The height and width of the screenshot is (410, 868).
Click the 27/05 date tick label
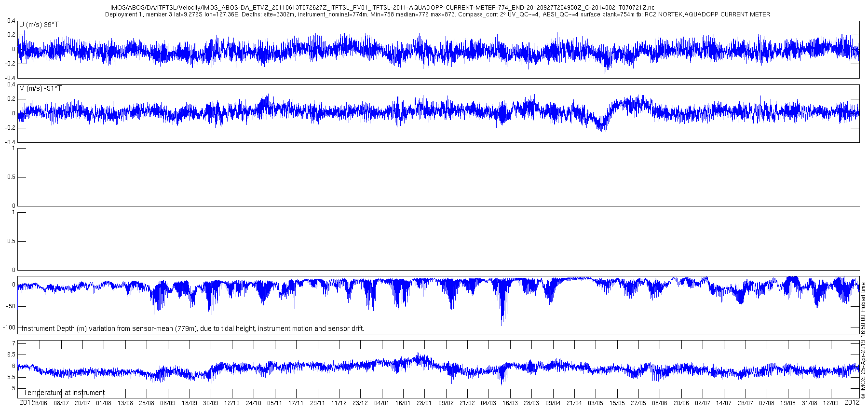(638, 403)
